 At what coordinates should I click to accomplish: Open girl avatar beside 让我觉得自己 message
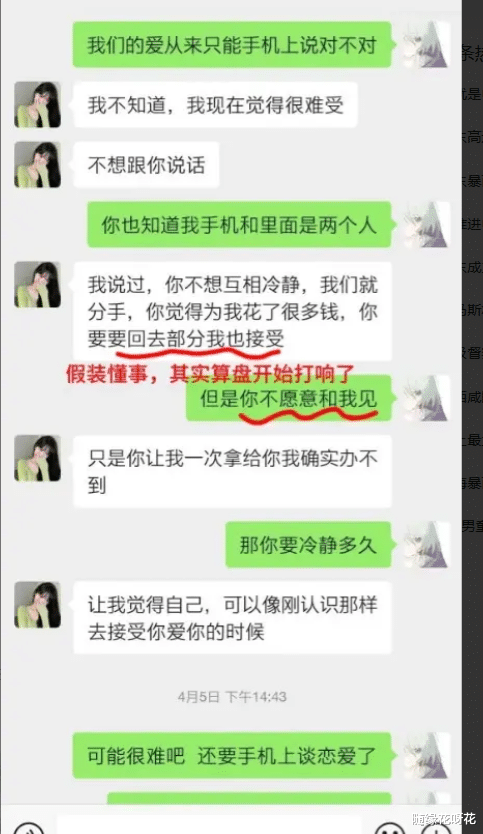click(37, 605)
